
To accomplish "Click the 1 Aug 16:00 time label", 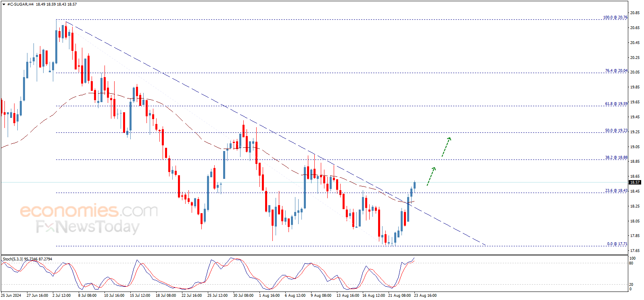I will point(269,296).
